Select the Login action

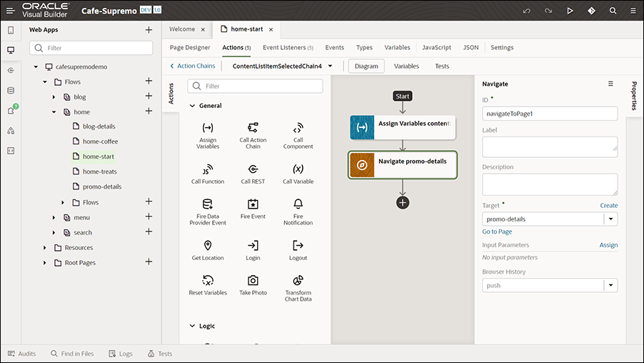click(253, 250)
